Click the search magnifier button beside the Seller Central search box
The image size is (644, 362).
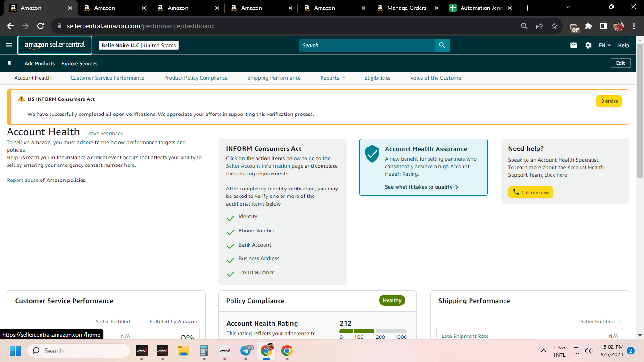click(442, 45)
